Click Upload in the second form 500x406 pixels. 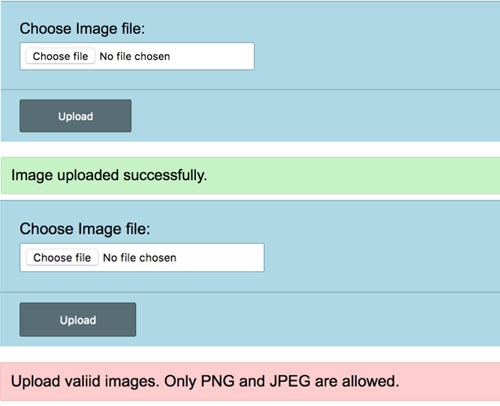[x=78, y=320]
